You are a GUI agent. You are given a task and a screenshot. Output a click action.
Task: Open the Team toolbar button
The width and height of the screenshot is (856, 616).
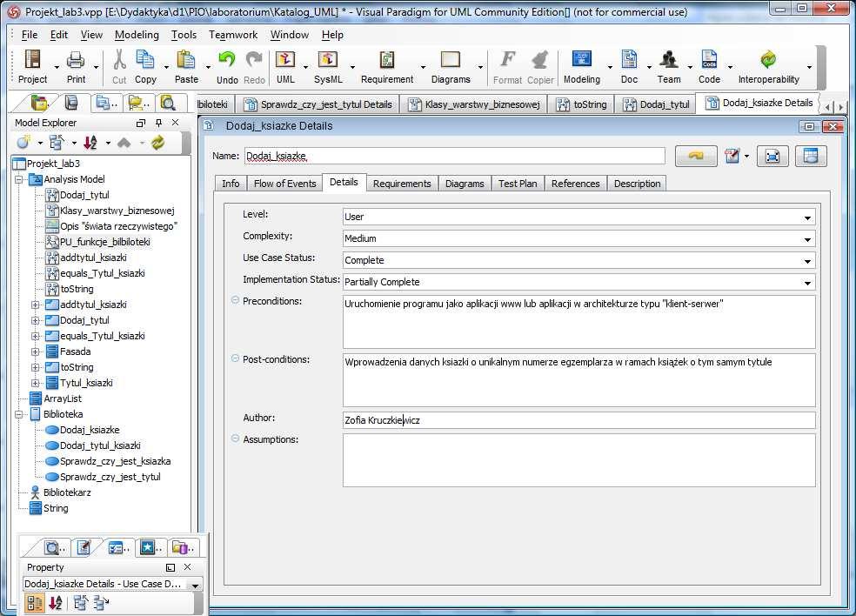tap(669, 67)
